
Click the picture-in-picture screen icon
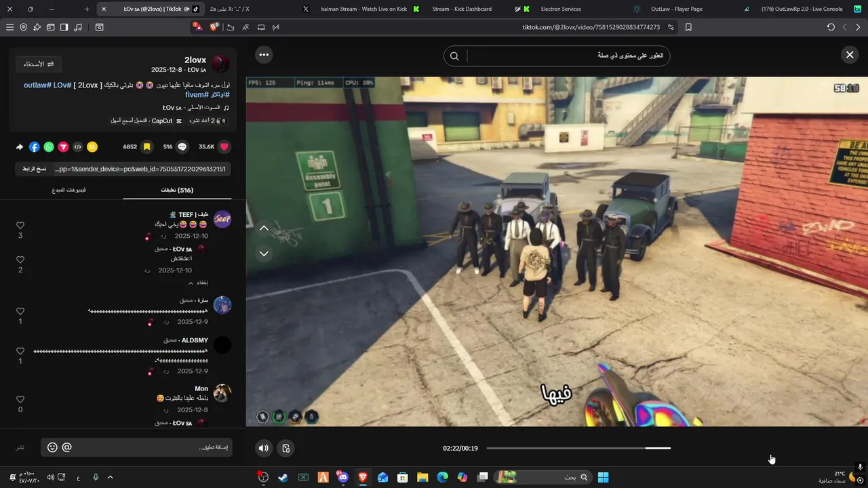[261, 27]
